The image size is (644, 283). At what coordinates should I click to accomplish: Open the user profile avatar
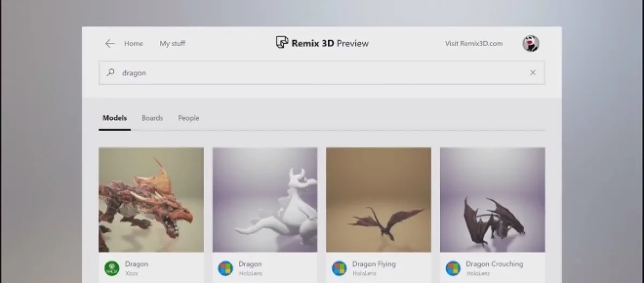coord(530,44)
